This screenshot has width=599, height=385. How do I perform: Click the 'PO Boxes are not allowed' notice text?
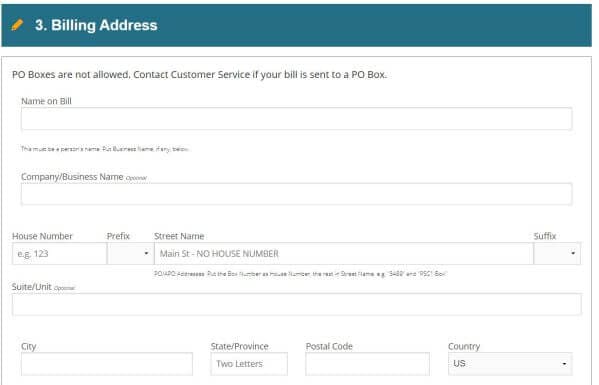point(199,74)
